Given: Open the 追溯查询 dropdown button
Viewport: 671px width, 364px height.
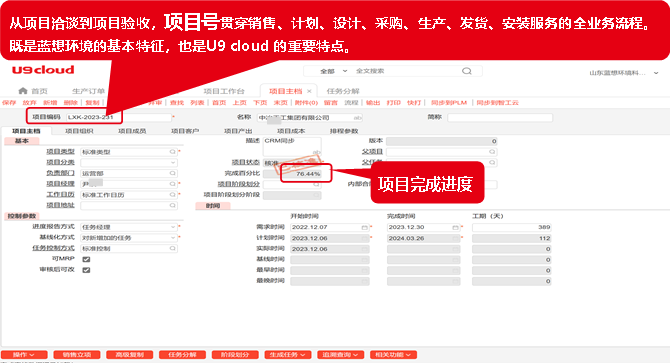Looking at the screenshot, I should point(340,355).
